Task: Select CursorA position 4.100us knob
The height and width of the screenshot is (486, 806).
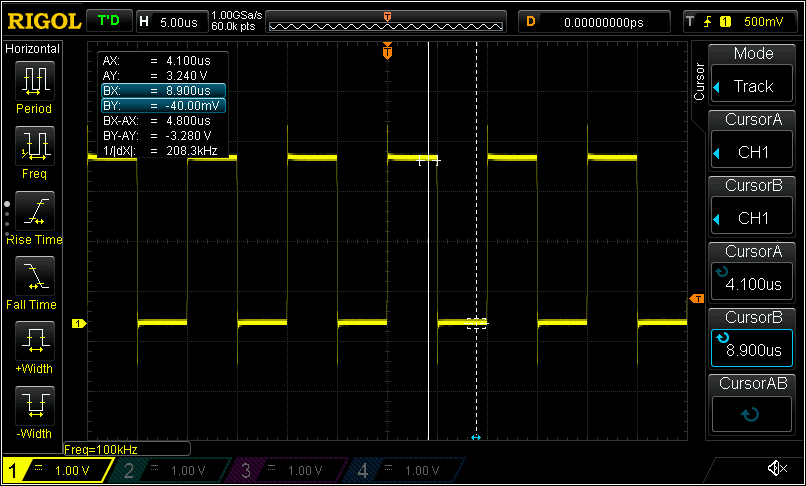Action: (x=752, y=281)
